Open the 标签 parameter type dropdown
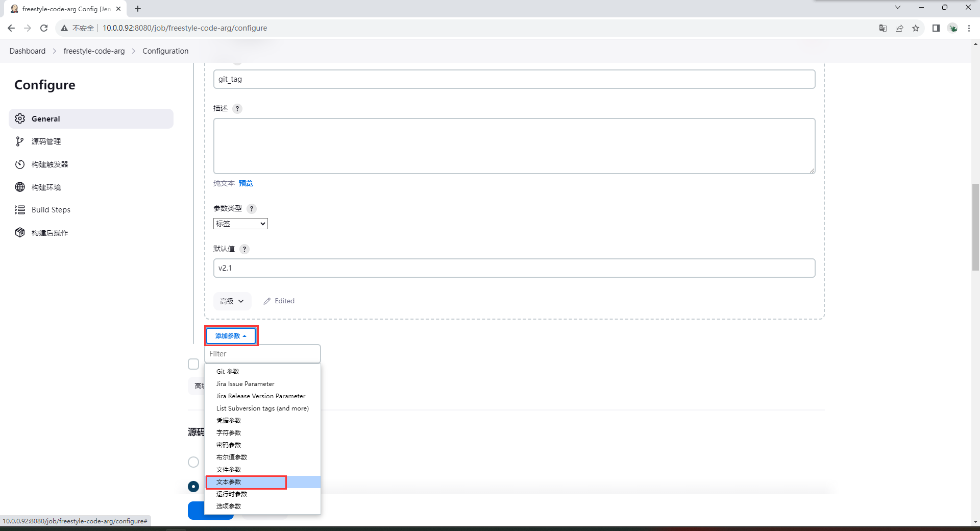This screenshot has width=980, height=531. click(x=240, y=224)
